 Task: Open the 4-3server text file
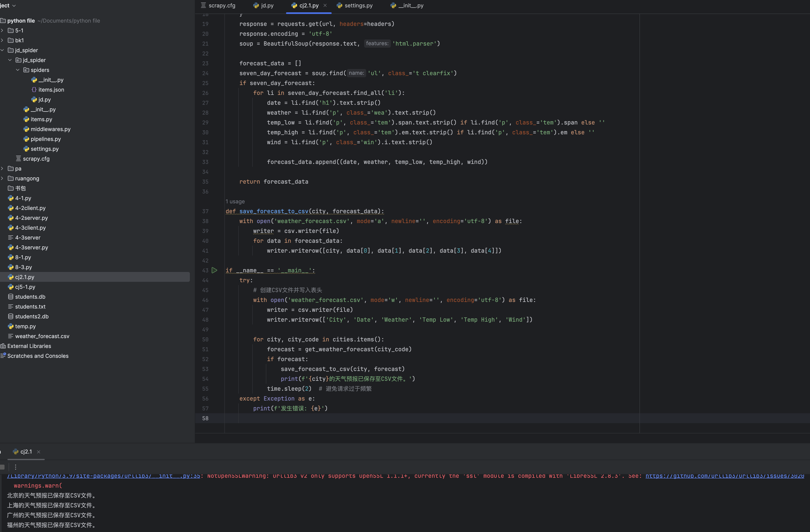click(x=24, y=237)
